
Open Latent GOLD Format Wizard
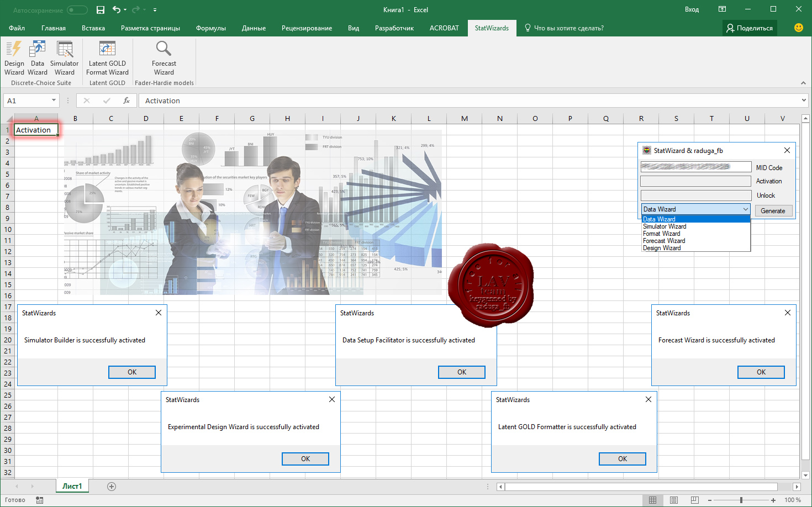point(107,58)
